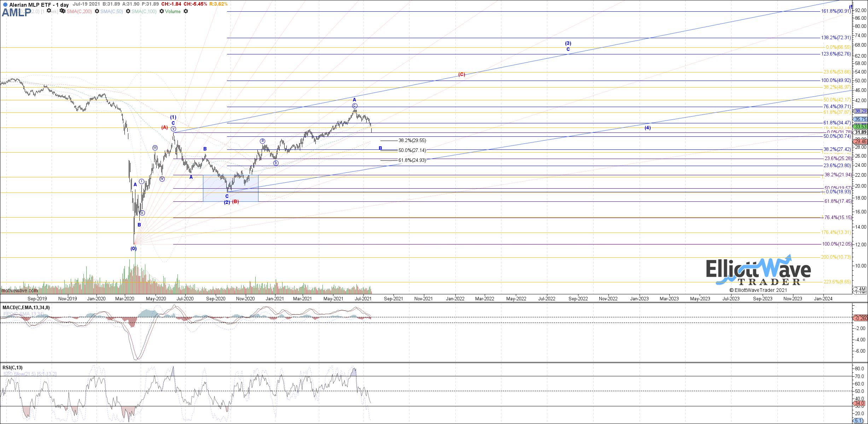Select the 50.0%(30.74) Fibonacci label

click(x=837, y=136)
